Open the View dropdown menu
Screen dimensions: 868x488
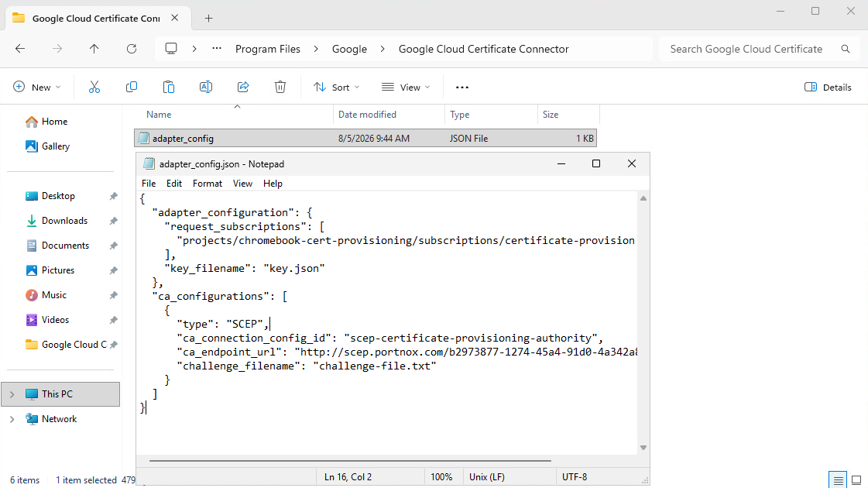(x=406, y=87)
